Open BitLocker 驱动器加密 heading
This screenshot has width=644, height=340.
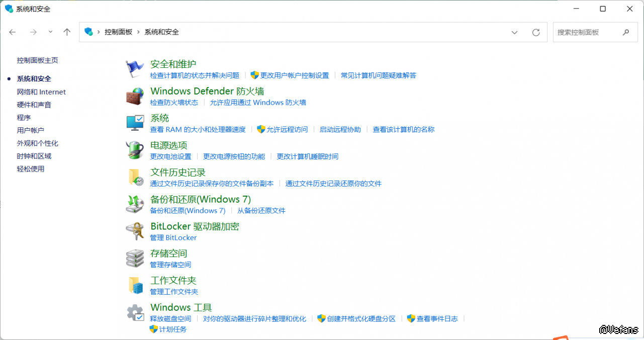195,226
